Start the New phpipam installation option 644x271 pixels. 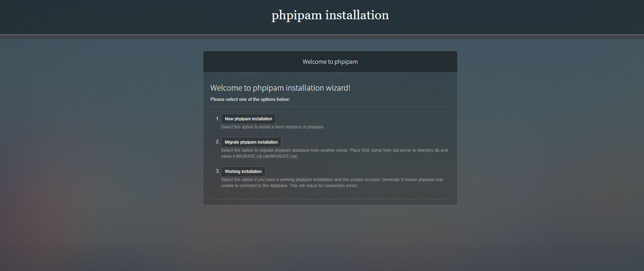(248, 119)
